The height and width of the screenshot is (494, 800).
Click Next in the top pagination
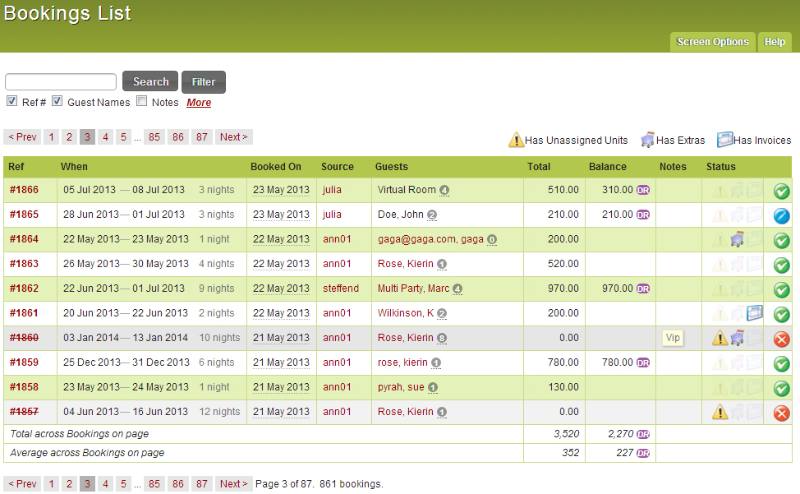[x=234, y=137]
